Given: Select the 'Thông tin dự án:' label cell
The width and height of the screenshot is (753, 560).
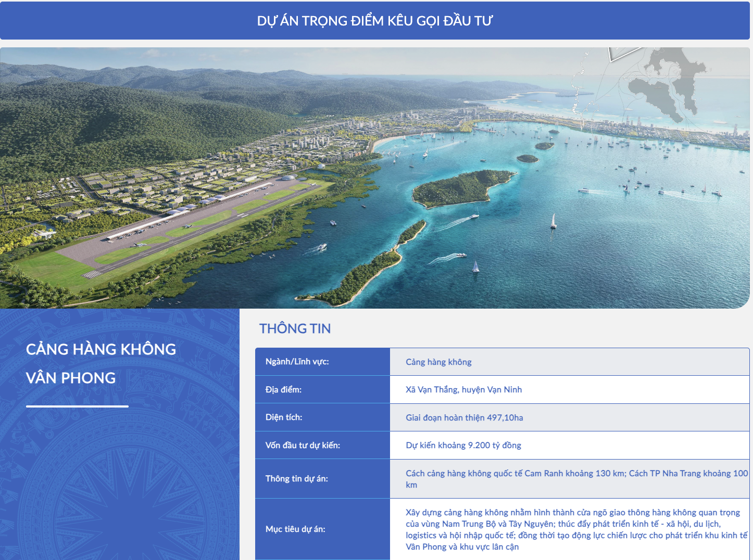Looking at the screenshot, I should 322,479.
